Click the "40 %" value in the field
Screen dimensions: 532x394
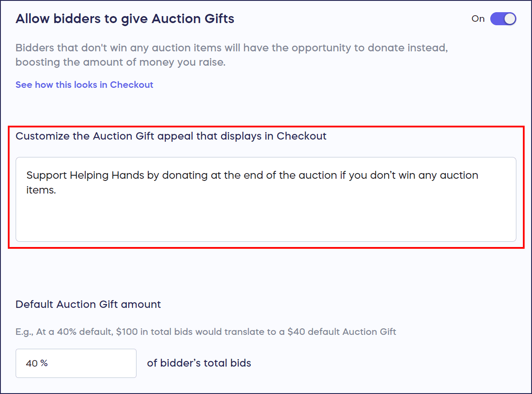37,363
